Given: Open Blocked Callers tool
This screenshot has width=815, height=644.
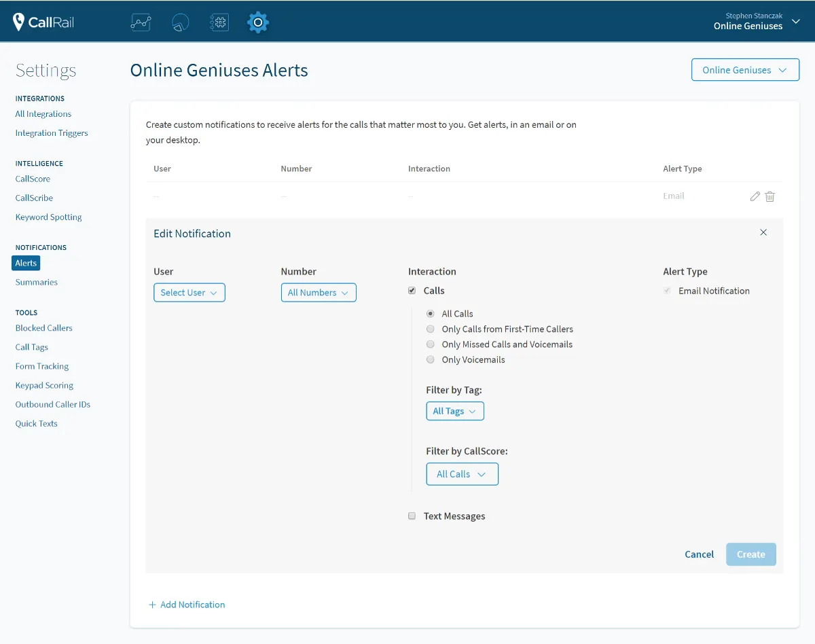Looking at the screenshot, I should click(44, 328).
